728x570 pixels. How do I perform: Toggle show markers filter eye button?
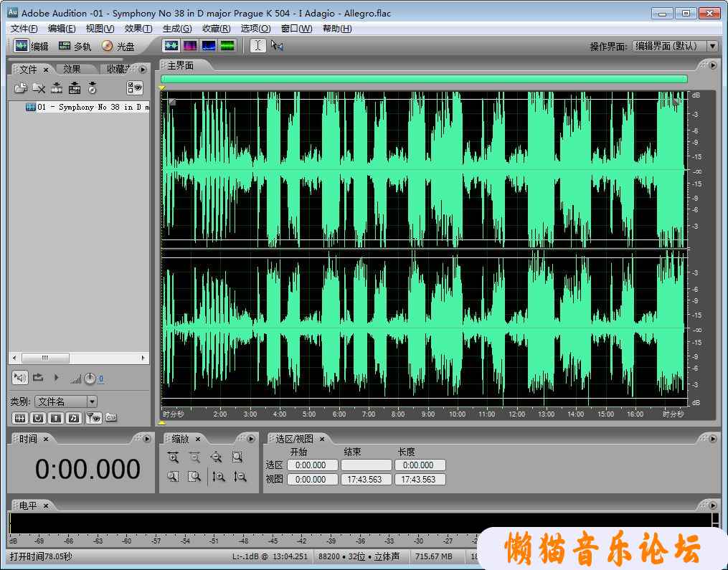93,418
